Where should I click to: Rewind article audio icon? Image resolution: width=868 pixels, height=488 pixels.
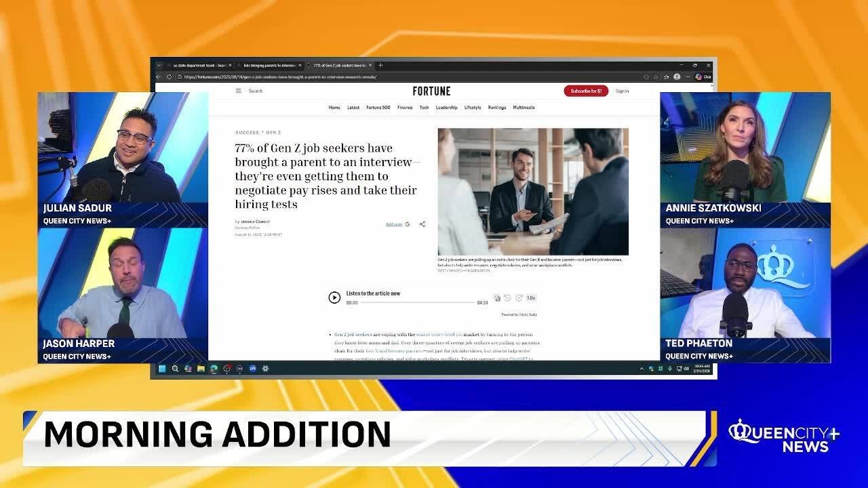(507, 298)
